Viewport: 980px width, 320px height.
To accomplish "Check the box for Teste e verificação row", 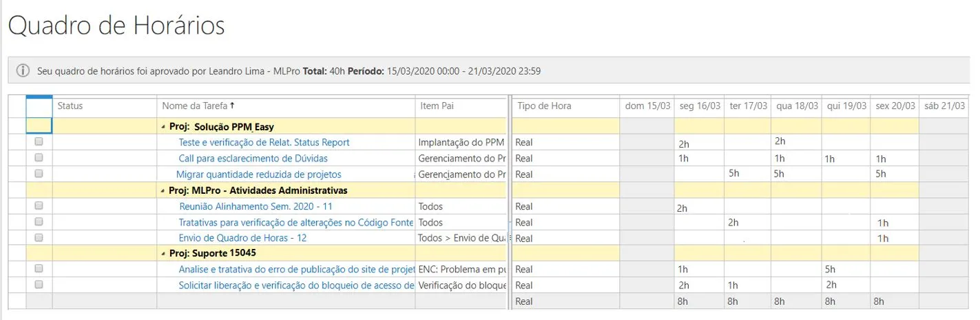I will click(x=39, y=141).
